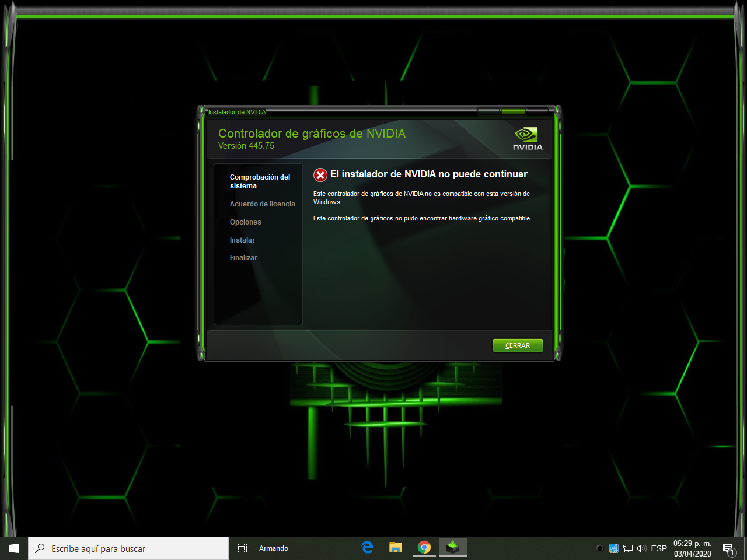
Task: Select the 'Opciones' installer step
Action: 246,222
